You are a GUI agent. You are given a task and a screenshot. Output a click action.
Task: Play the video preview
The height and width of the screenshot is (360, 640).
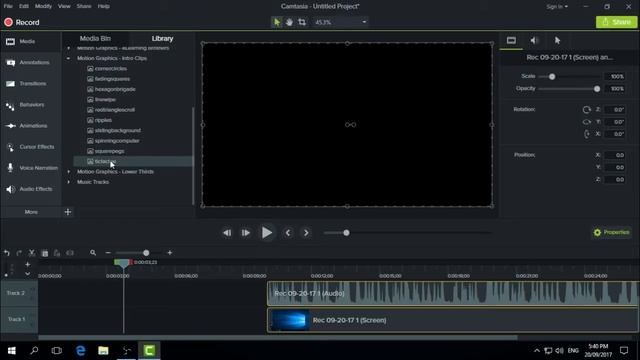(x=267, y=233)
